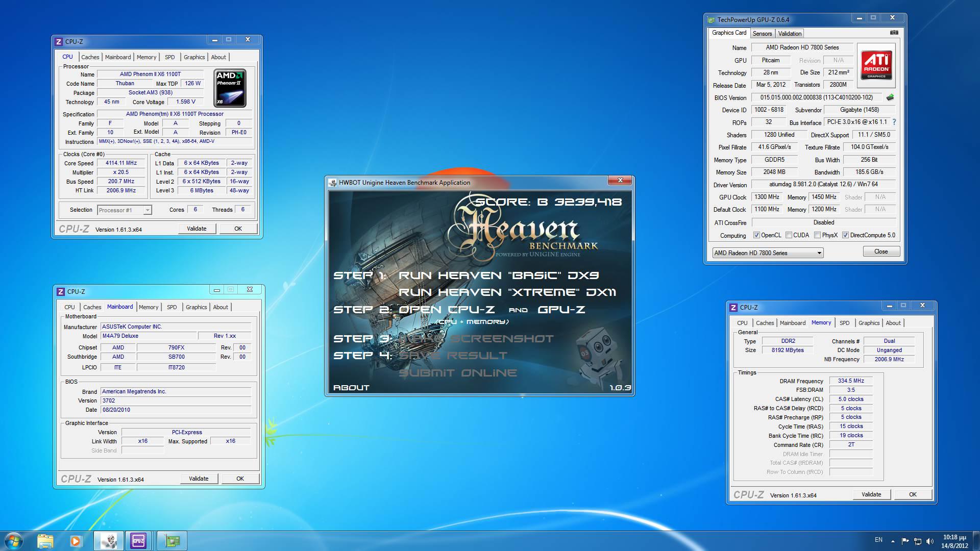Click the taskbar clock showing 14/8/2012
This screenshot has height=551, width=980.
click(954, 541)
